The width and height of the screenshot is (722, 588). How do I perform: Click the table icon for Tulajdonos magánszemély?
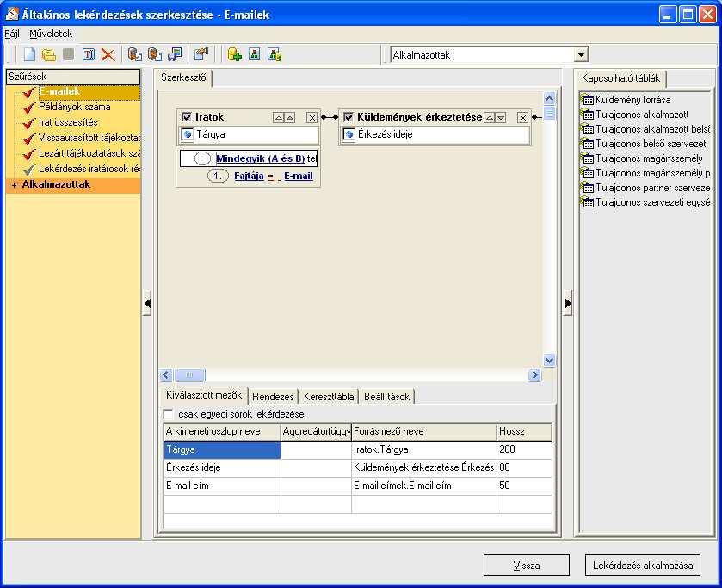point(587,158)
